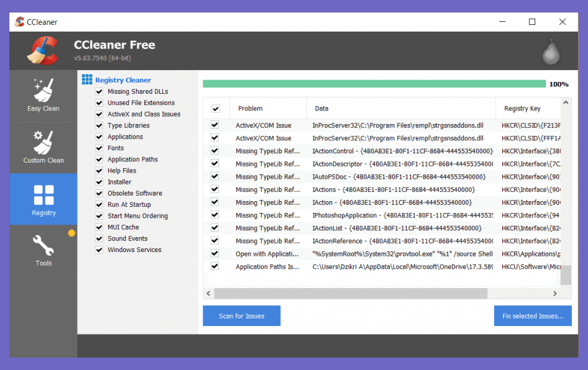The height and width of the screenshot is (370, 588).
Task: Uncheck the OneDrive Application Paths issue row
Action: click(214, 266)
